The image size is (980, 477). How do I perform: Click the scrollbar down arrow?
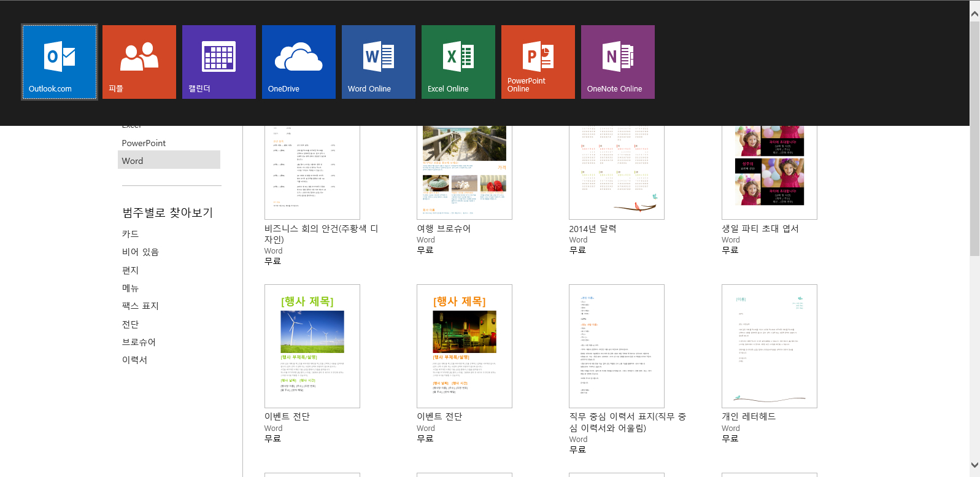[974, 465]
